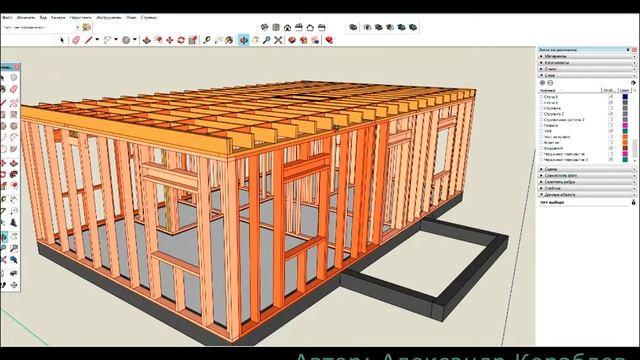Expand the Компоненты tray section

point(586,63)
